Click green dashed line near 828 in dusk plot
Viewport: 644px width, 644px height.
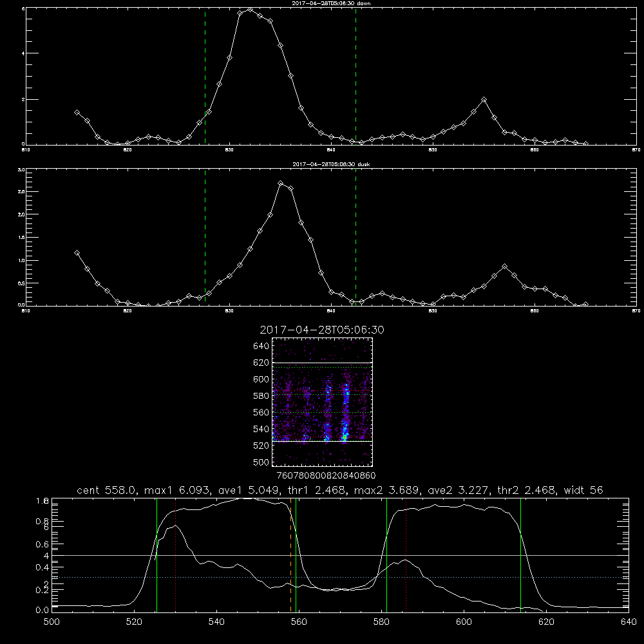tap(205, 237)
